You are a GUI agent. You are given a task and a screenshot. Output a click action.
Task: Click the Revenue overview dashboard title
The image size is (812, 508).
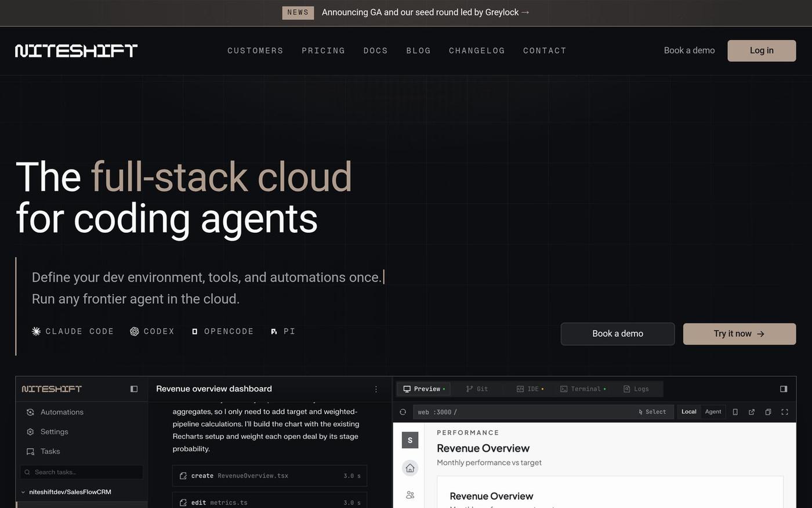[214, 389]
